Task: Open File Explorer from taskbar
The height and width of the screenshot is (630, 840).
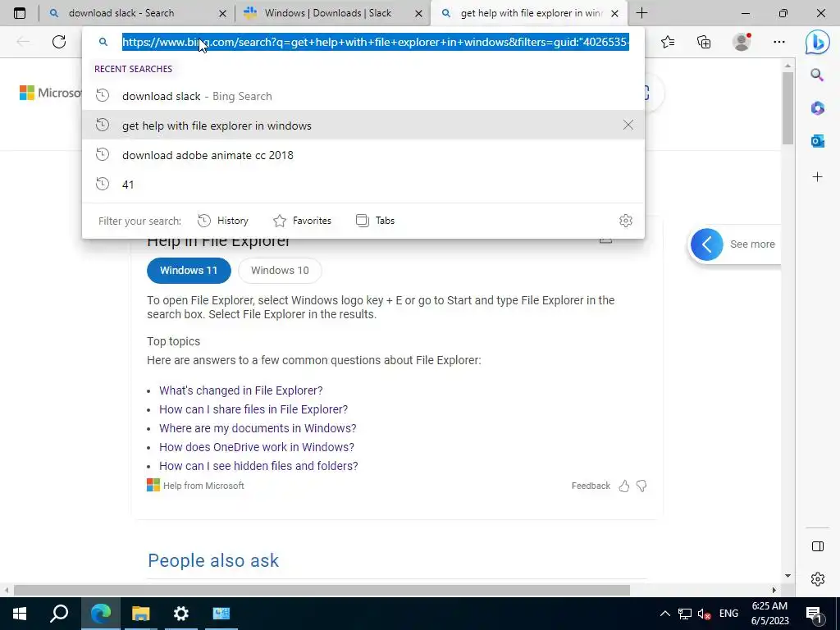Action: [x=140, y=614]
